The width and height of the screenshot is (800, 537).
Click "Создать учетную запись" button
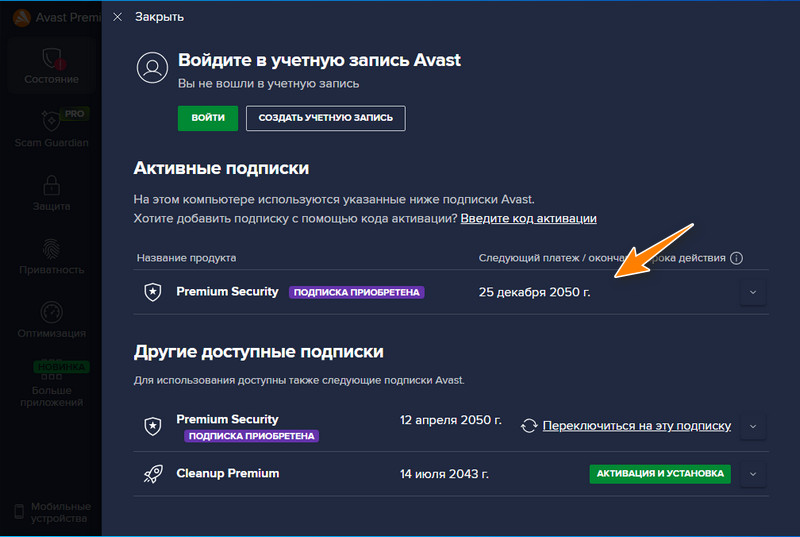[x=326, y=118]
